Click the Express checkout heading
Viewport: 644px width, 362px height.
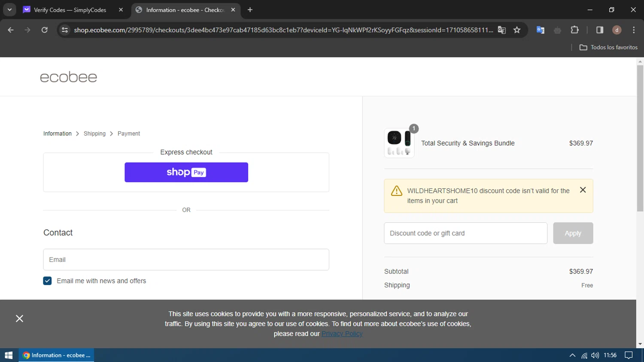(186, 152)
